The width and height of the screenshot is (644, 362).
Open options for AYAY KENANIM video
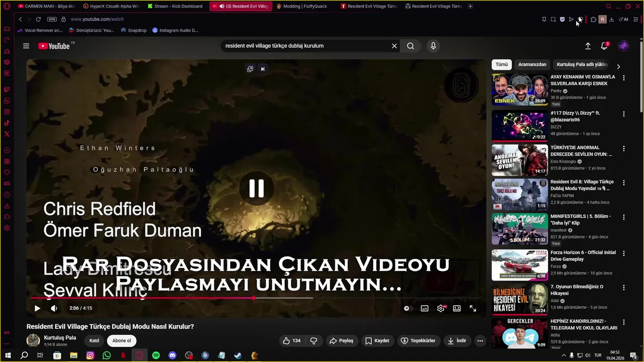coord(624,78)
